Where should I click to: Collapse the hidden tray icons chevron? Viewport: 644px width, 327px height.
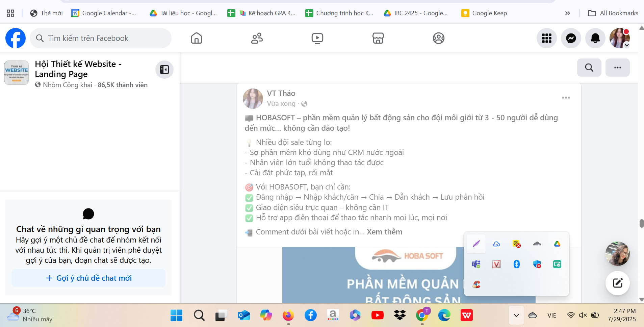point(516,315)
